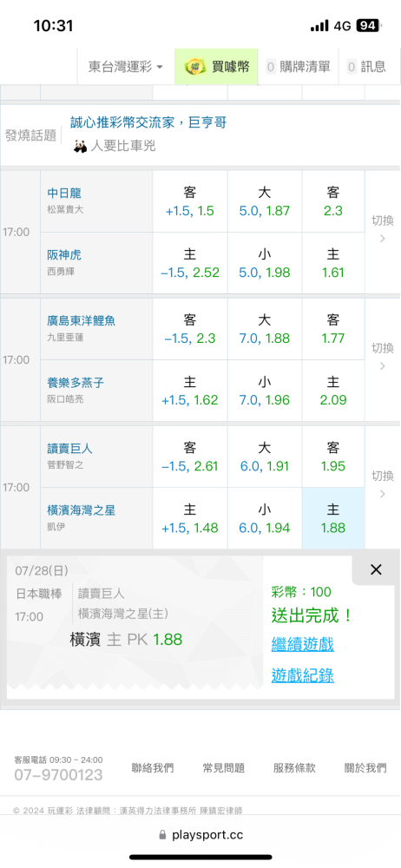Screen dimensions: 401x868
Task: Select 客 +1.5, 1.5 handicap for 中日龍
Action: click(x=190, y=201)
